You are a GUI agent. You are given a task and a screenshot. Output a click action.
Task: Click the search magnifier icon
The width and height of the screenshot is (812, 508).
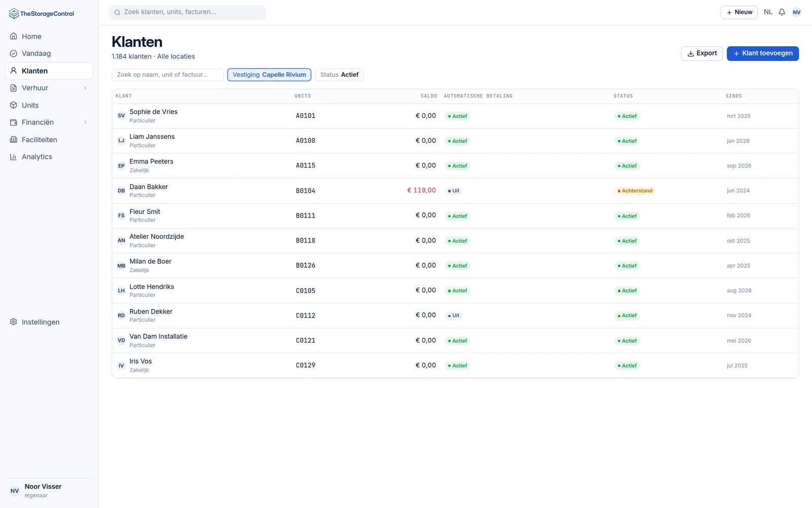[117, 12]
